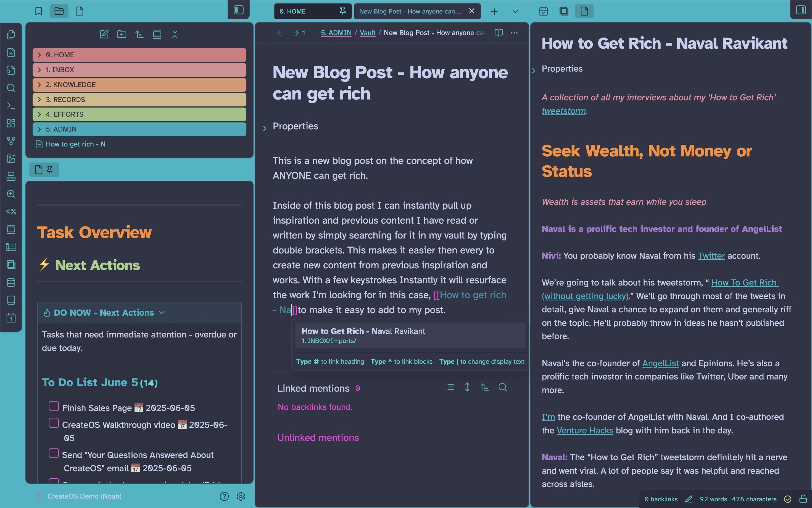812x508 pixels.
Task: Toggle the left sidebar collapse icon
Action: [238, 10]
